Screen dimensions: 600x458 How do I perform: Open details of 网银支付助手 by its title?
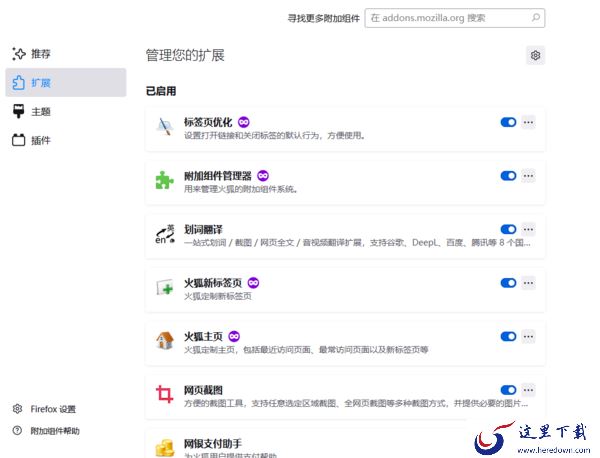[x=213, y=443]
